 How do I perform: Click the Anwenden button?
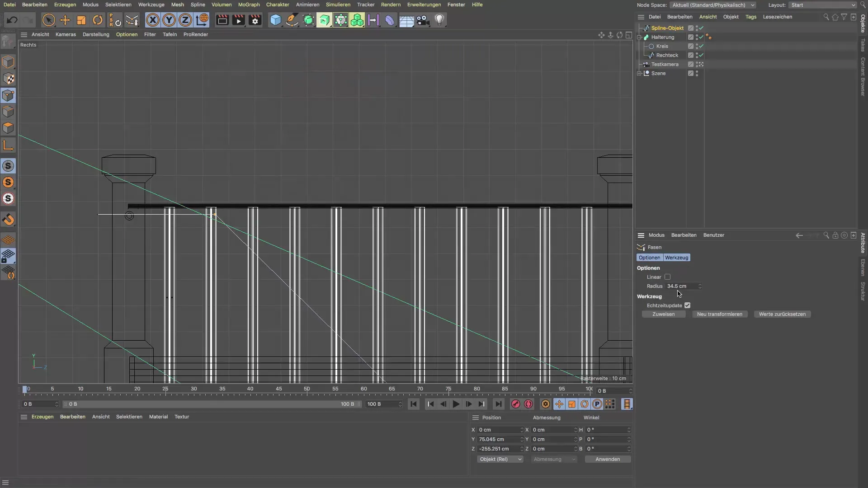pos(608,459)
